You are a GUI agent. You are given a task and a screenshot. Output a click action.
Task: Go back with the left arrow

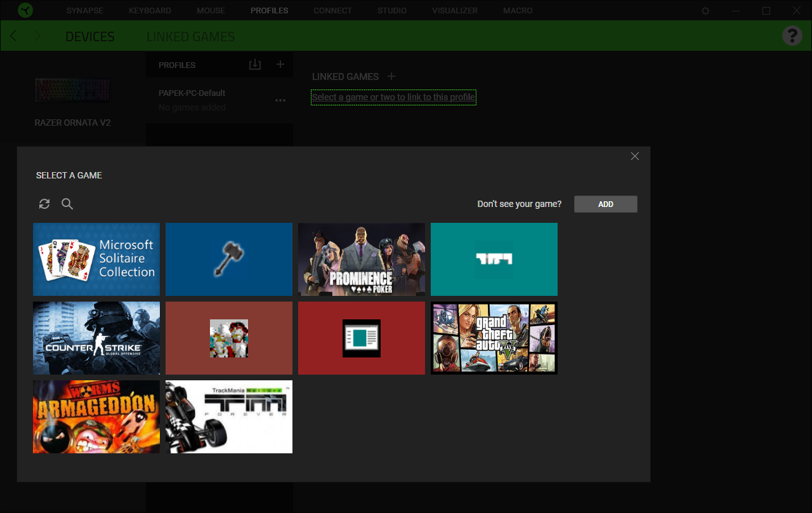click(x=14, y=36)
